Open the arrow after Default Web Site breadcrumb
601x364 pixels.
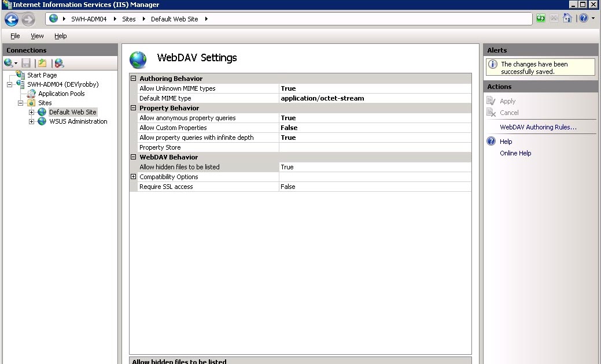(x=206, y=18)
